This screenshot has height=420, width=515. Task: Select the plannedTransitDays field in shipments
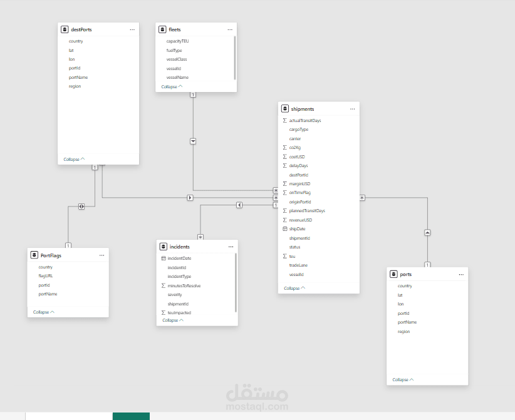point(307,211)
